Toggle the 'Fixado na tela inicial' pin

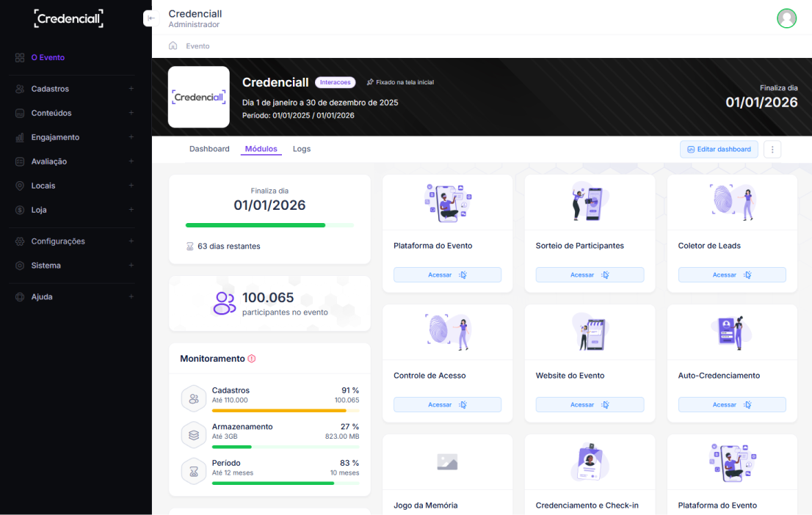[x=400, y=82]
